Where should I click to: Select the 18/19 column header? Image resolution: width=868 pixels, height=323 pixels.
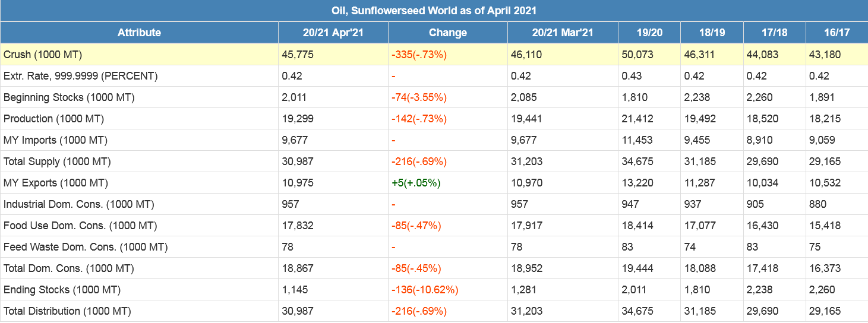[x=711, y=33]
